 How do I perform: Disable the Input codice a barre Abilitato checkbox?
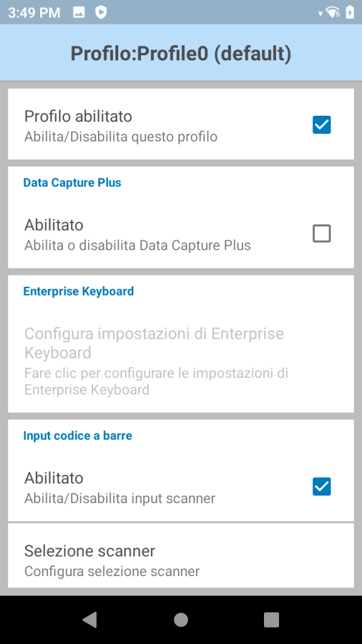(x=322, y=486)
